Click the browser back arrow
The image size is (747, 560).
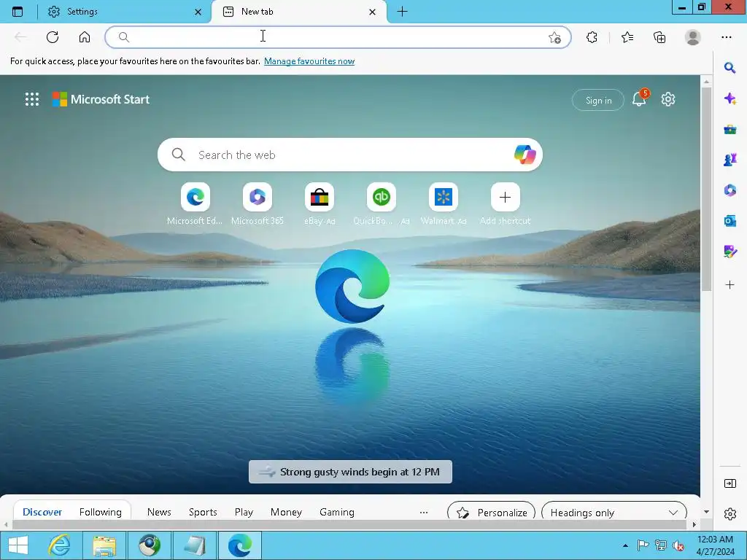coord(20,37)
